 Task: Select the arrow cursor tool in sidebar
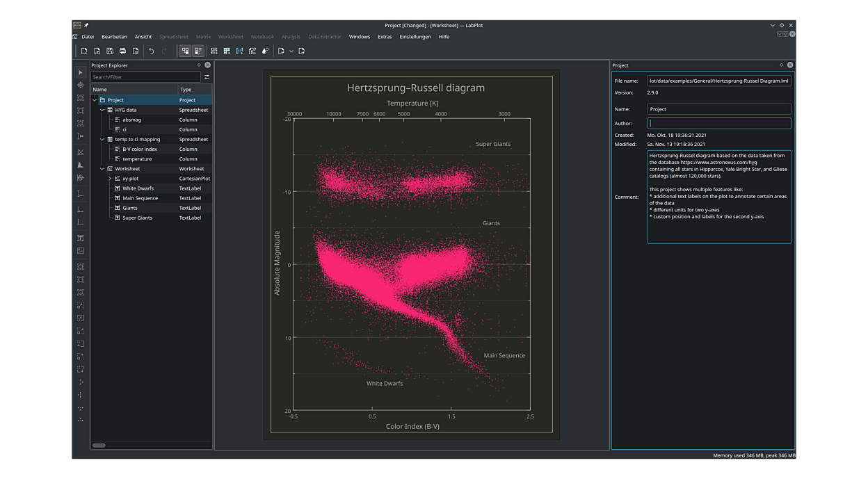click(x=81, y=72)
